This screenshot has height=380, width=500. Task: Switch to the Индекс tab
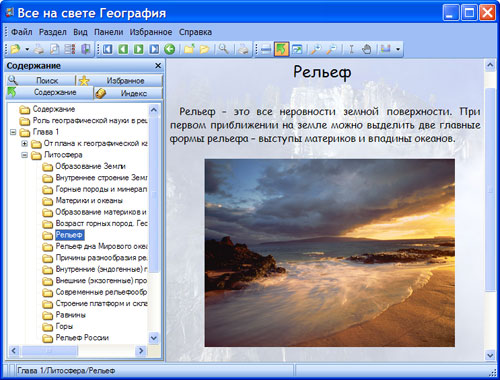[x=129, y=93]
